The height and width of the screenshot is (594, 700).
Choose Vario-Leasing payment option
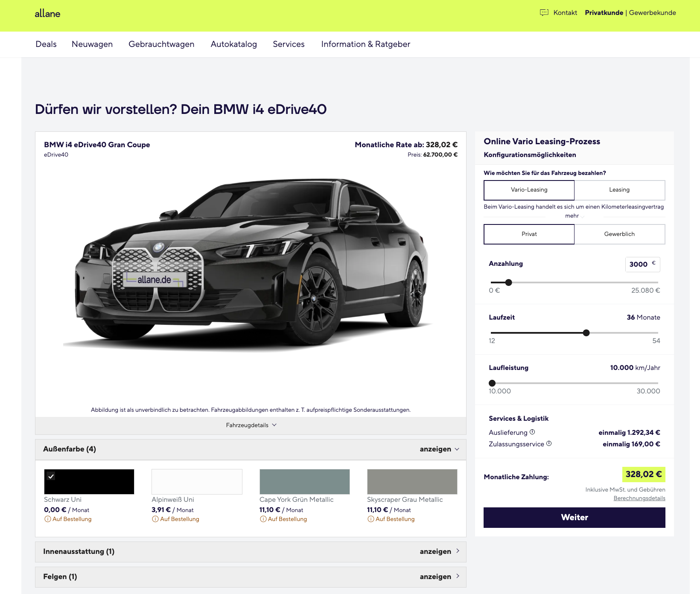[529, 190]
